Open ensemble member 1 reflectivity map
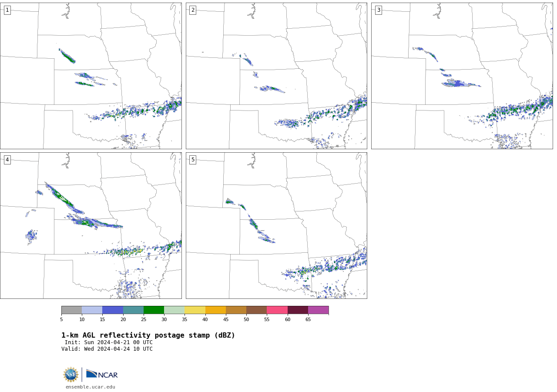The width and height of the screenshot is (557, 392). [91, 76]
